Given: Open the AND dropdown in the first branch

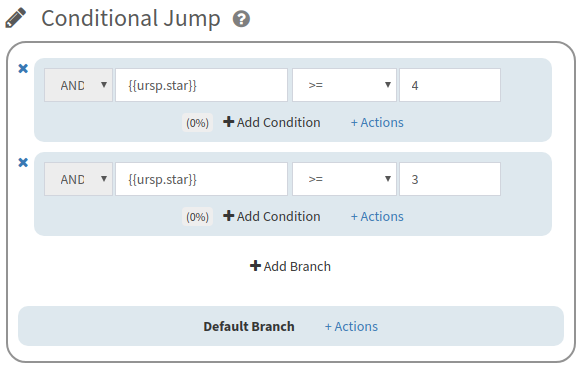Looking at the screenshot, I should (78, 85).
